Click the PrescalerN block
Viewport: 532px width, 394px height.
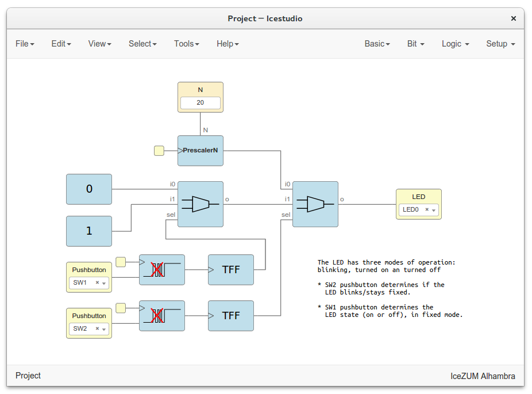pos(200,151)
